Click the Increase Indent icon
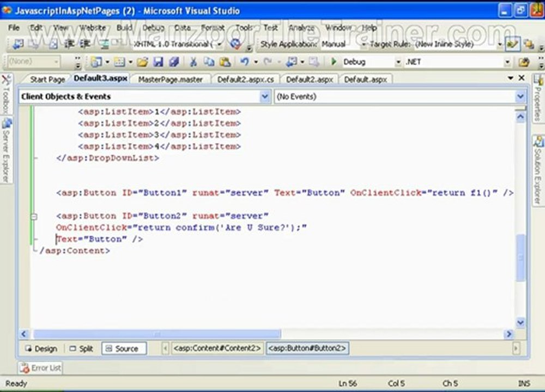545x392 pixels. [x=85, y=44]
